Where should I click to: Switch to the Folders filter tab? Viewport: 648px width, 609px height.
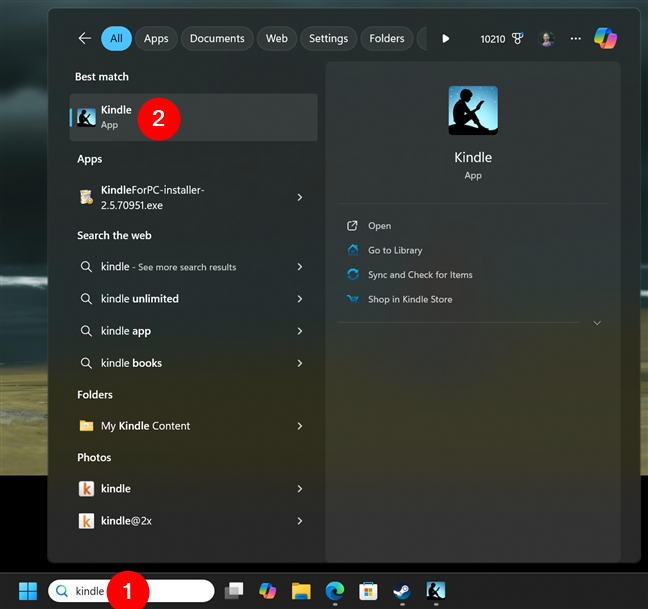pyautogui.click(x=387, y=38)
